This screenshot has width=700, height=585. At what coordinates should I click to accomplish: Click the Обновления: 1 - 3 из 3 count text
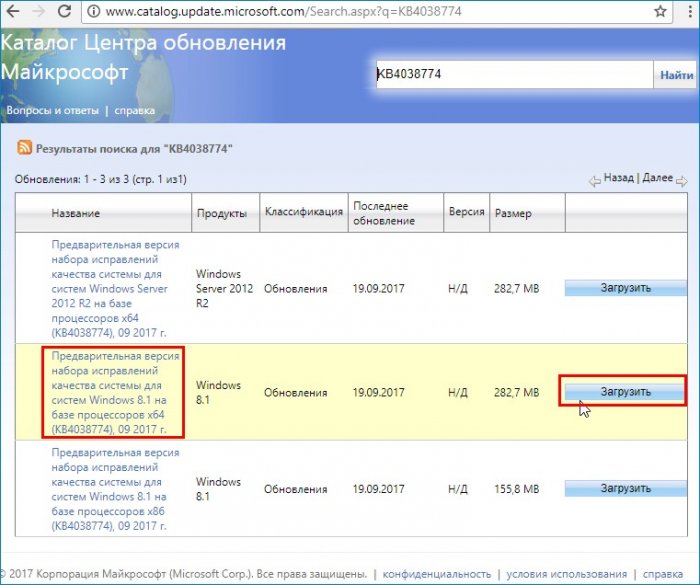pyautogui.click(x=100, y=179)
